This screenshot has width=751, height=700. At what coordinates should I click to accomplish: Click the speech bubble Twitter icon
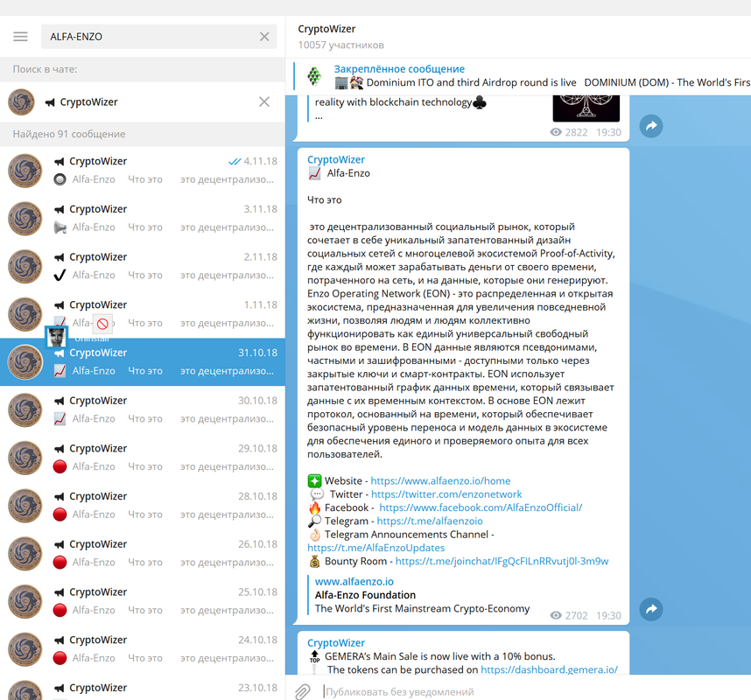pyautogui.click(x=317, y=494)
